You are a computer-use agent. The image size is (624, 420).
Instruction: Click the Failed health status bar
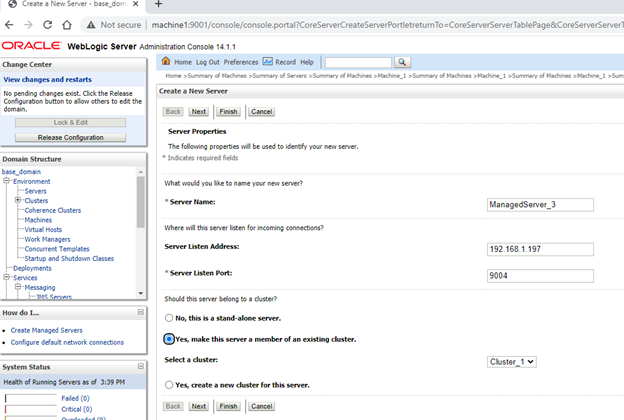click(31, 398)
